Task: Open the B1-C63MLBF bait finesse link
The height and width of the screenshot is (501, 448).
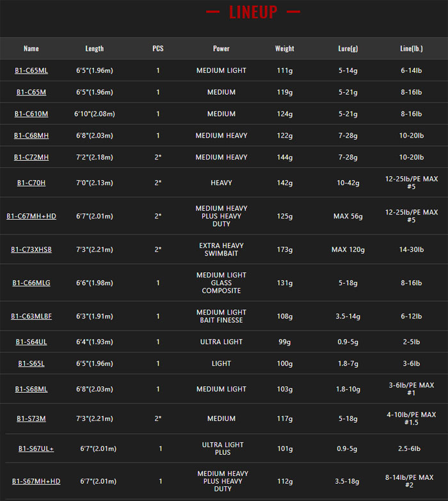Action: click(x=31, y=316)
